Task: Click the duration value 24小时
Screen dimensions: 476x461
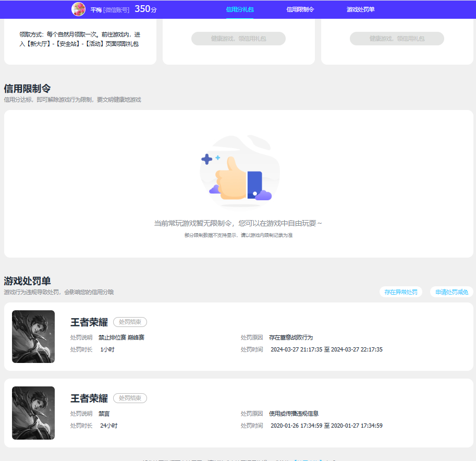Action: [x=108, y=426]
